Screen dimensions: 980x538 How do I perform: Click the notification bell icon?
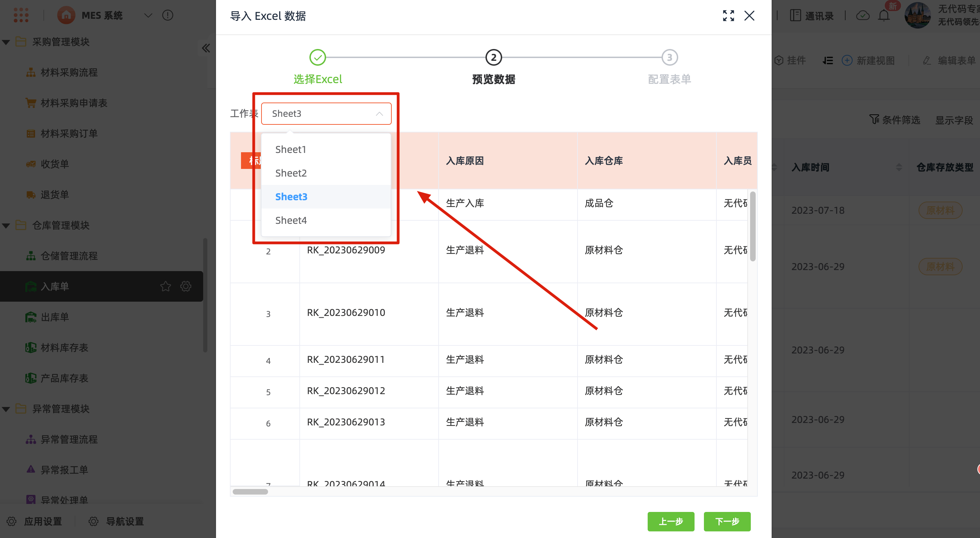pyautogui.click(x=883, y=16)
